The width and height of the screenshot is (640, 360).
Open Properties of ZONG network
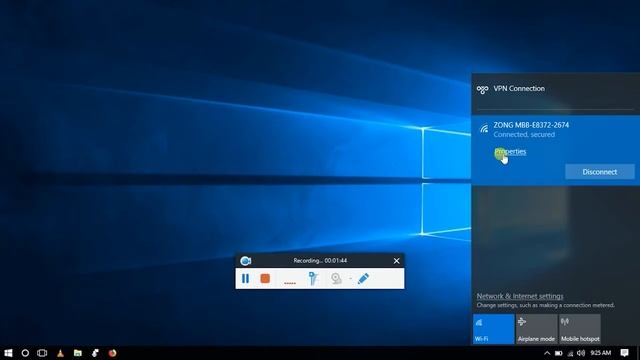tap(510, 151)
